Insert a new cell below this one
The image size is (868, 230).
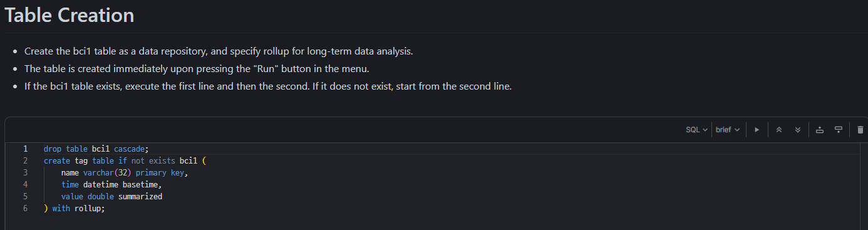pos(838,130)
